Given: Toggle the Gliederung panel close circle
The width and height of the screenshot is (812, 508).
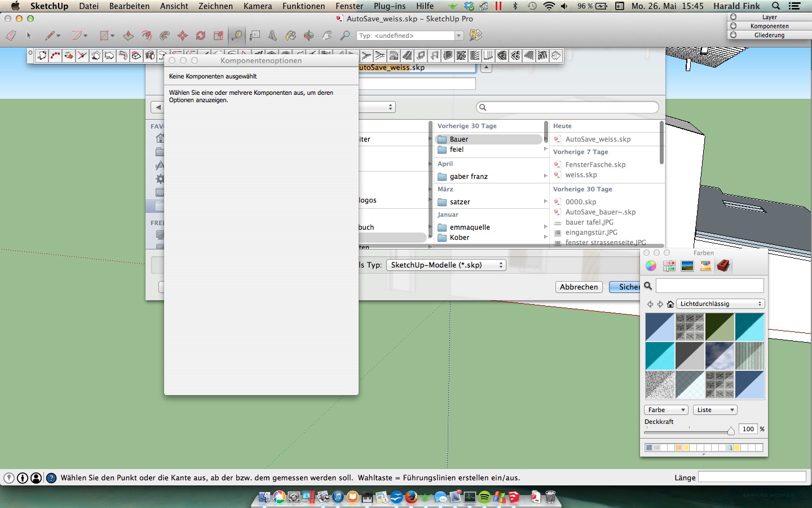Looking at the screenshot, I should pyautogui.click(x=733, y=35).
